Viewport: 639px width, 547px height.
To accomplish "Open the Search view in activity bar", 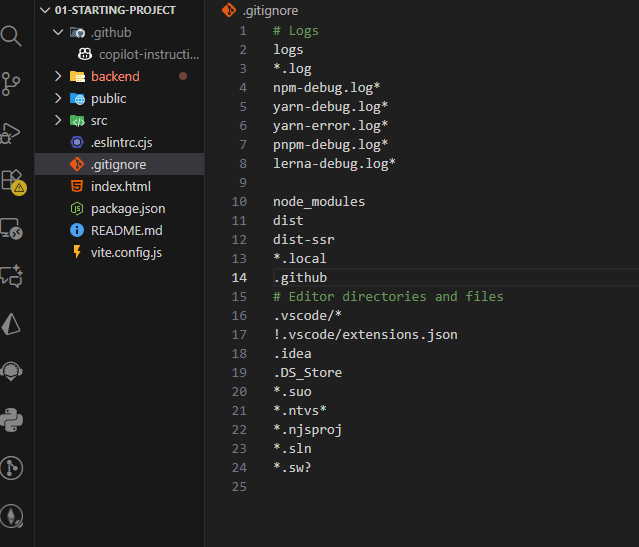I will pos(12,37).
